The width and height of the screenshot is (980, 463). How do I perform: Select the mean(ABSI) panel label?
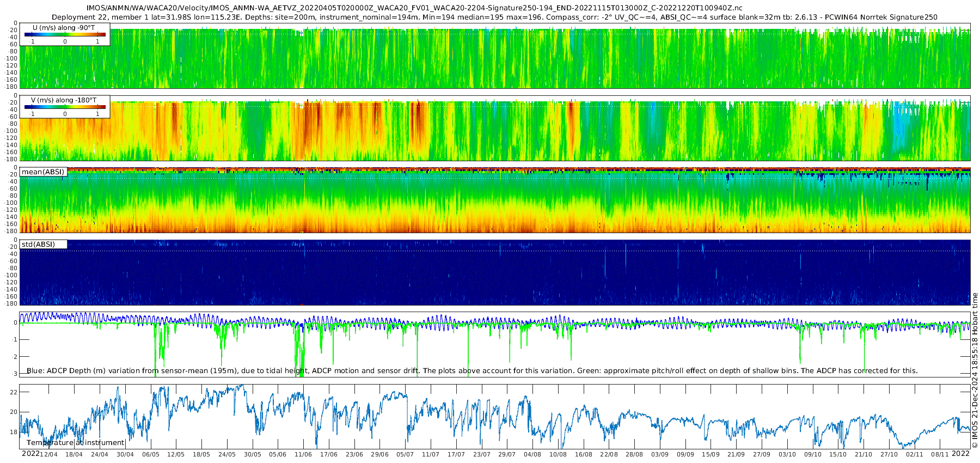43,172
